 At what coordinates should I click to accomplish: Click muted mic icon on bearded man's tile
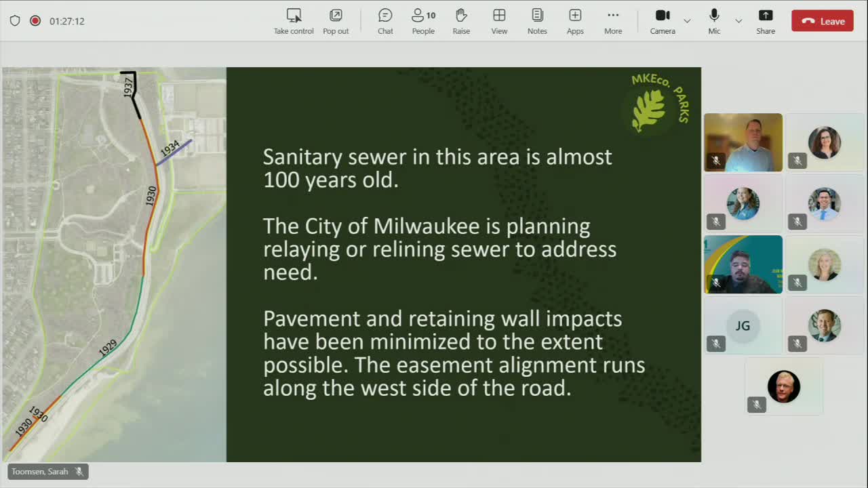[716, 283]
